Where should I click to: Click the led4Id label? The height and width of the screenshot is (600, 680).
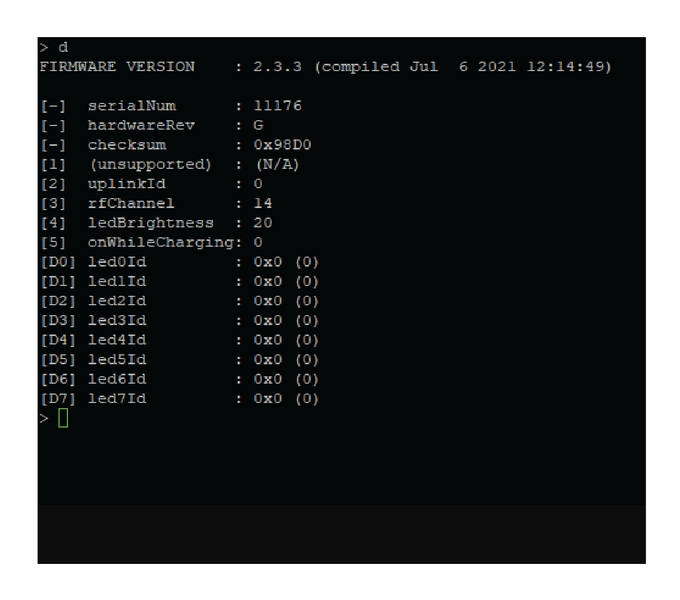coord(116,340)
